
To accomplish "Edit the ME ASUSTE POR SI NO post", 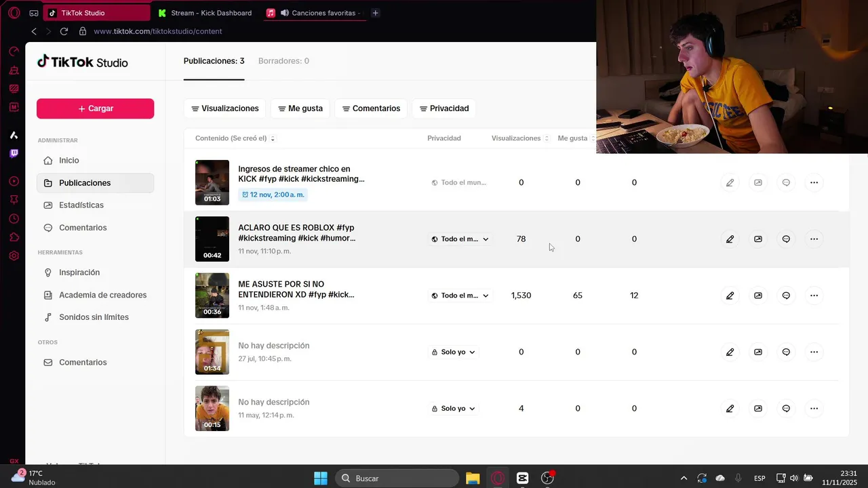I will [x=730, y=296].
